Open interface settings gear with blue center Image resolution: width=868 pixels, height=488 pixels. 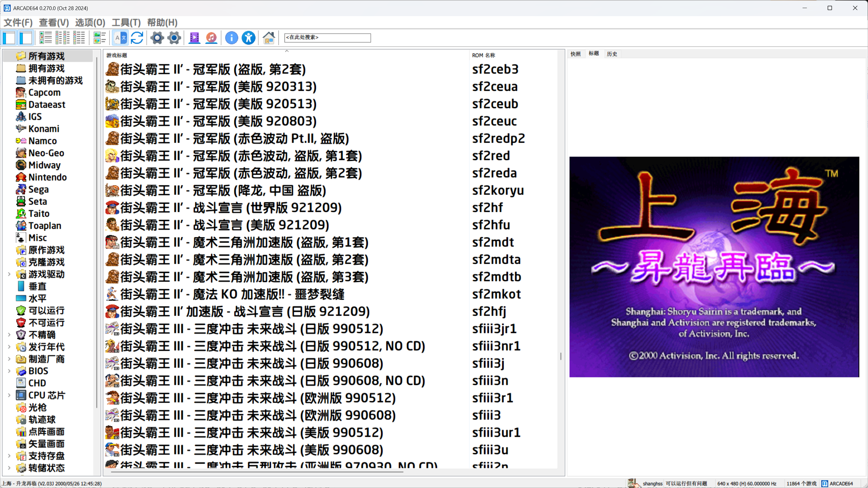click(174, 38)
